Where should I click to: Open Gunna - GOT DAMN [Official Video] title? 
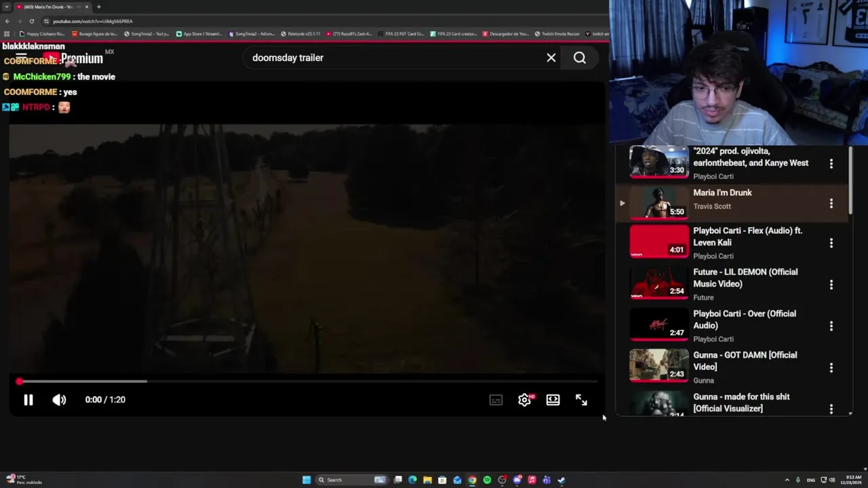(x=745, y=361)
